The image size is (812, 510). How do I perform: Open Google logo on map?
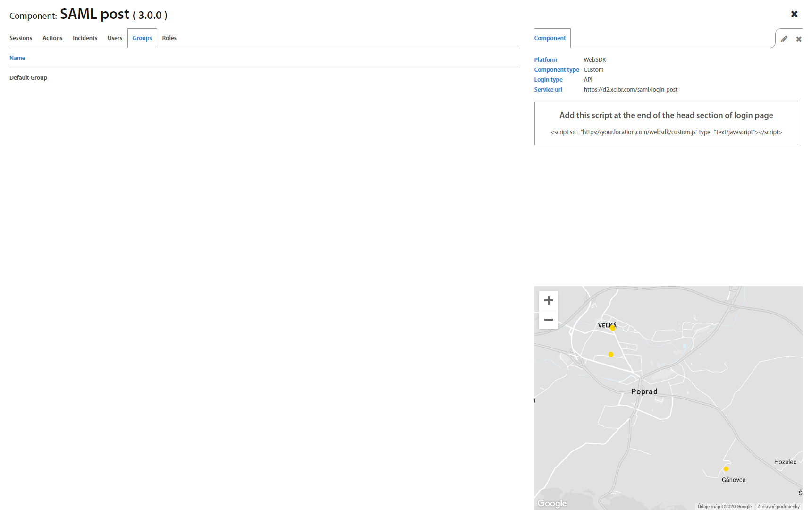click(552, 503)
